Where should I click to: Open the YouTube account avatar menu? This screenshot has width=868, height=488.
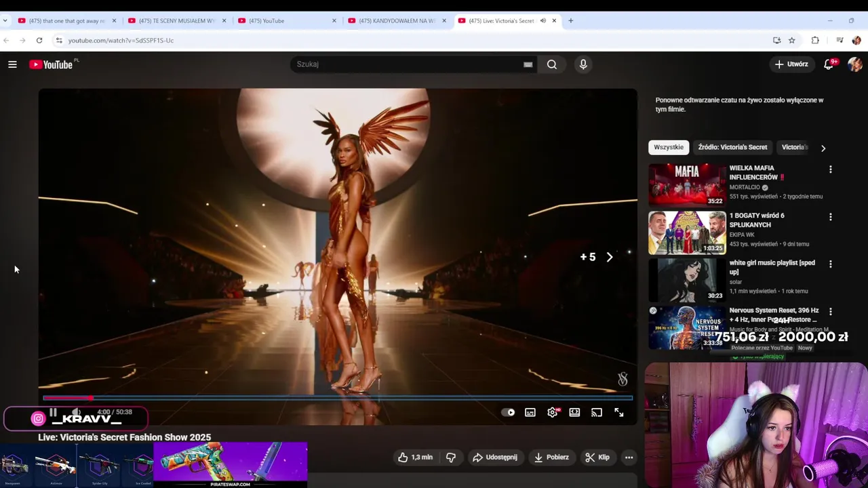(854, 64)
